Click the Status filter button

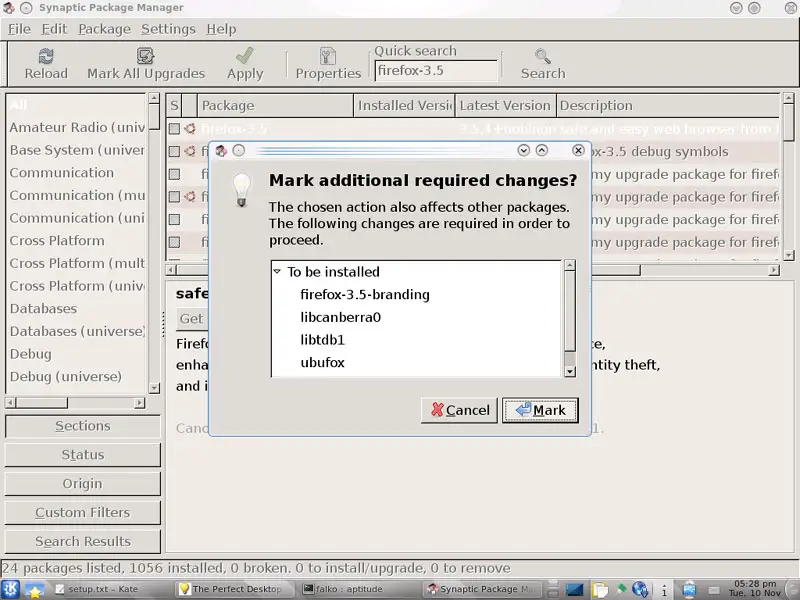click(83, 455)
